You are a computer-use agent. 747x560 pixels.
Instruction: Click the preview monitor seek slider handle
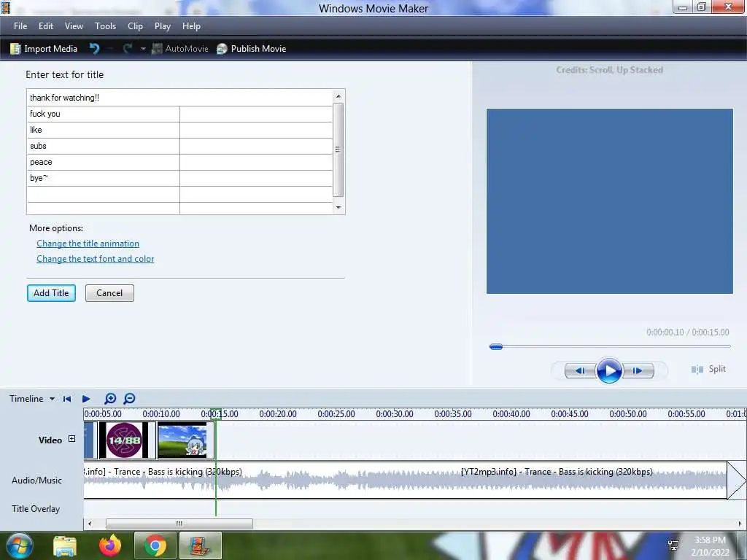coord(496,346)
